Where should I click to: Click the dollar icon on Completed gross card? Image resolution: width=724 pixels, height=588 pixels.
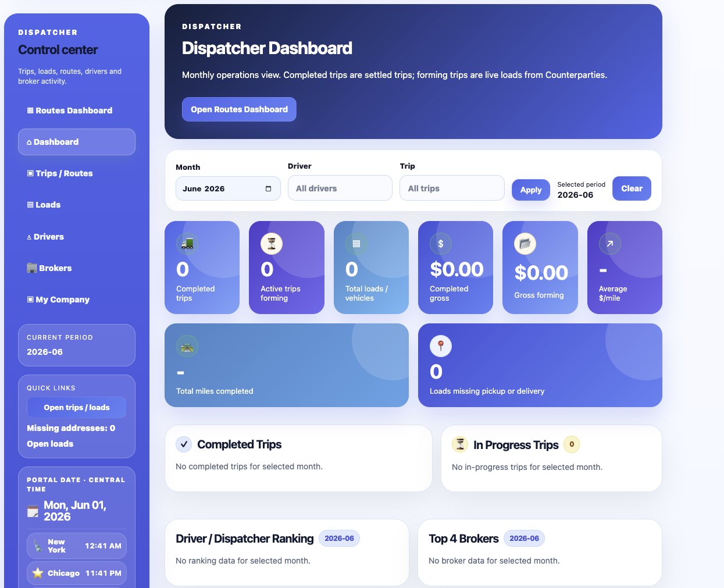[441, 244]
